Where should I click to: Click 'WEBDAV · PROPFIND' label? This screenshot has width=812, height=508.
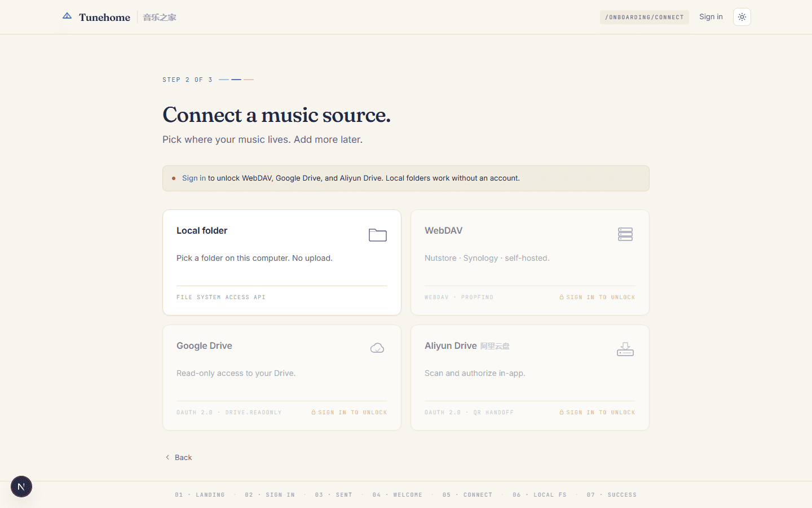point(459,297)
